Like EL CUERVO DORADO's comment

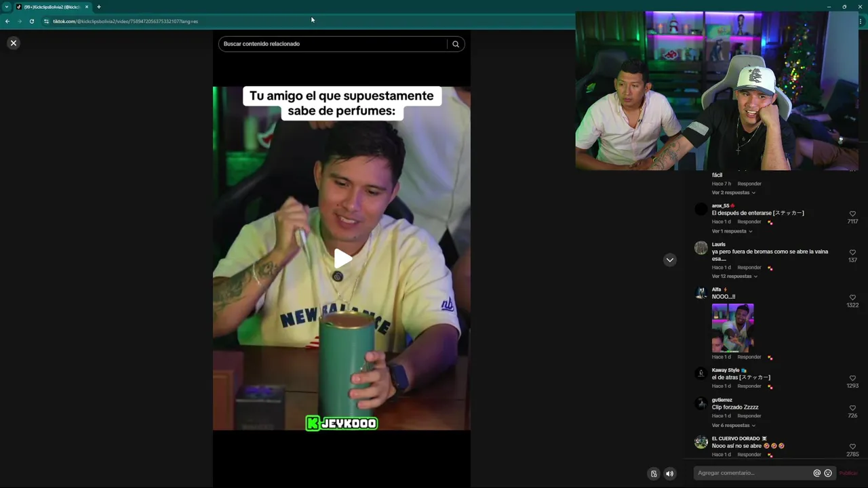(852, 447)
